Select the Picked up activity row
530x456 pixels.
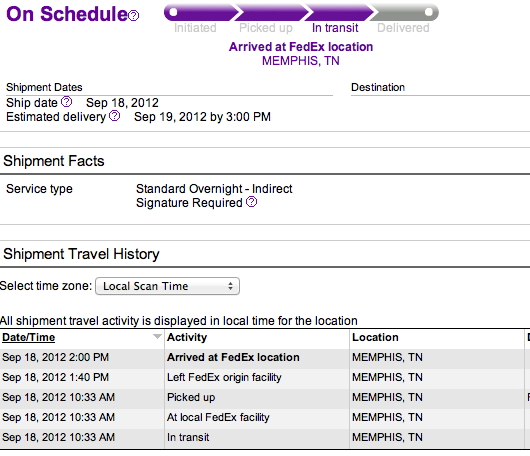(x=265, y=397)
